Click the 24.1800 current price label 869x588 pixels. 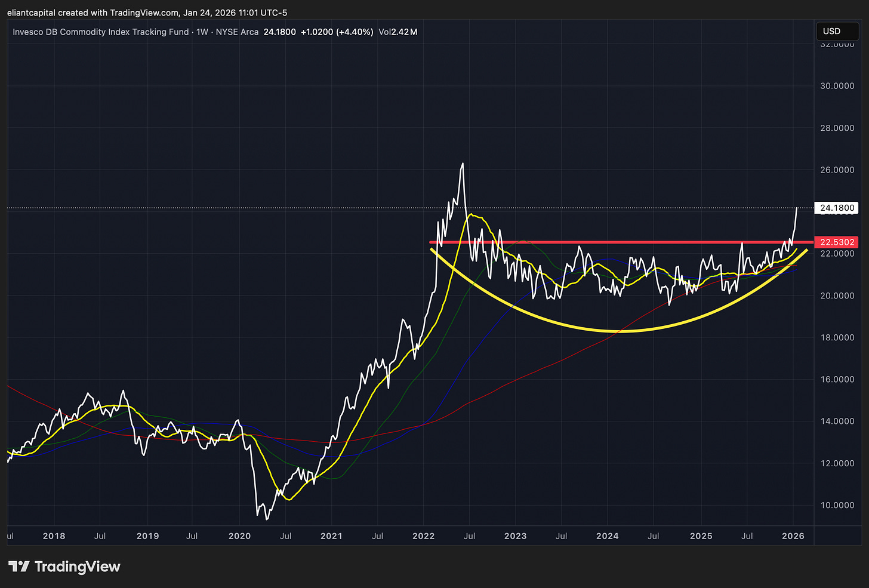(x=837, y=208)
